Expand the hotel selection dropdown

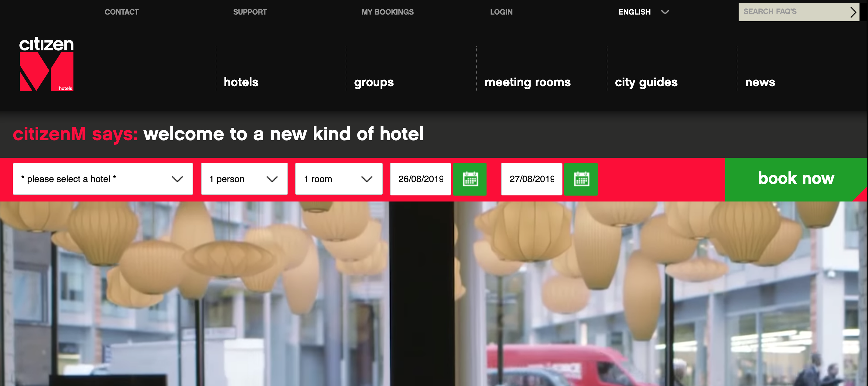tap(101, 178)
